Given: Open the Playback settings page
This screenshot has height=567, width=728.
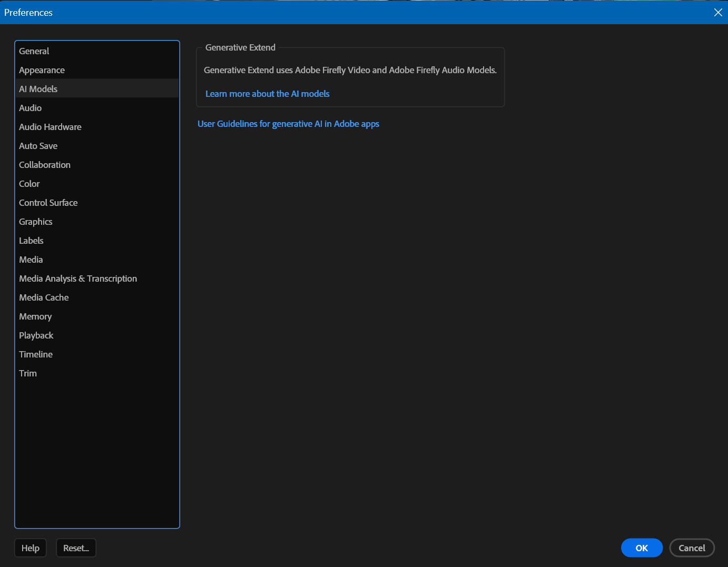Looking at the screenshot, I should pos(36,335).
